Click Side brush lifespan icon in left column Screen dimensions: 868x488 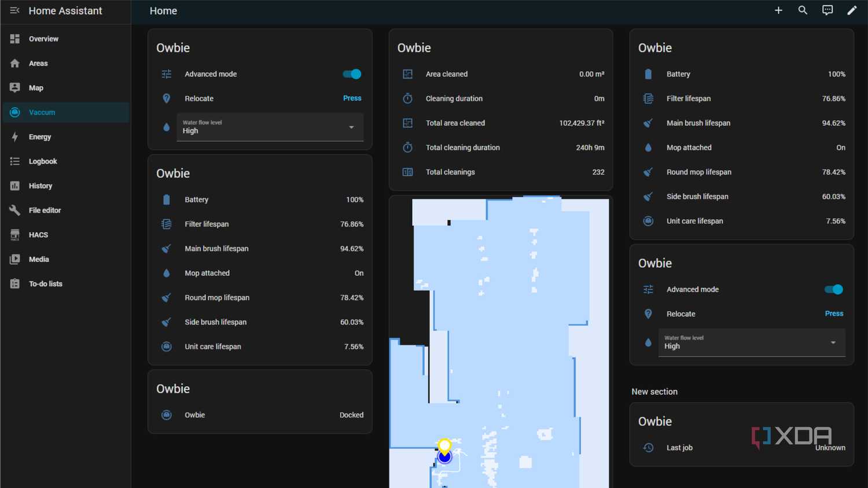pos(167,322)
